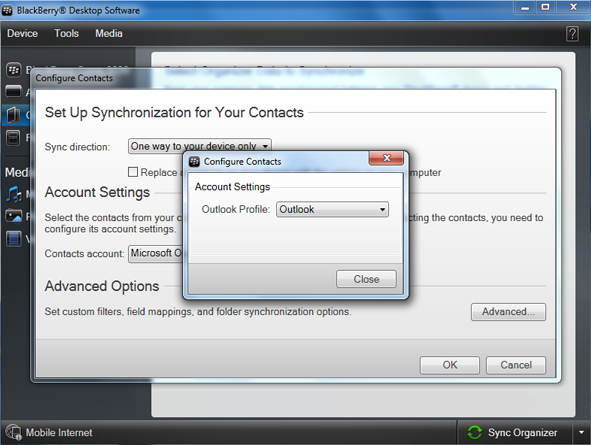This screenshot has width=591, height=445.
Task: Toggle the Replace checkbox
Action: tap(133, 172)
